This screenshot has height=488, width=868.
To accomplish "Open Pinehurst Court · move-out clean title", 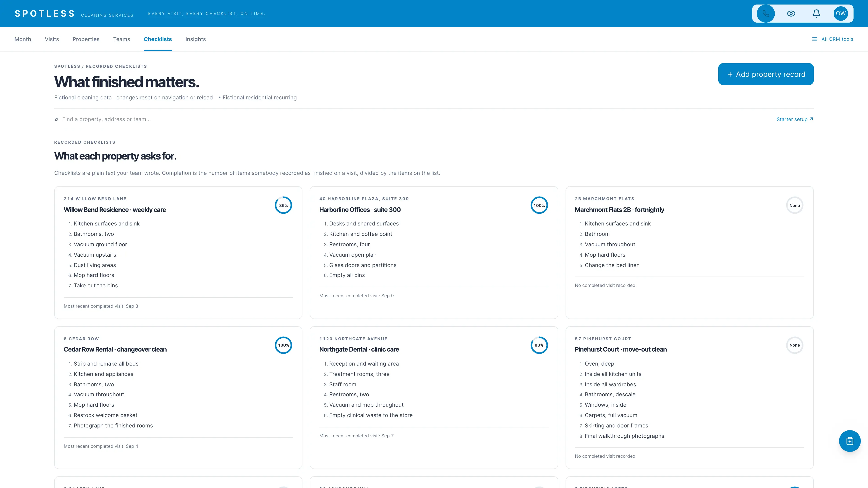I will pyautogui.click(x=620, y=350).
